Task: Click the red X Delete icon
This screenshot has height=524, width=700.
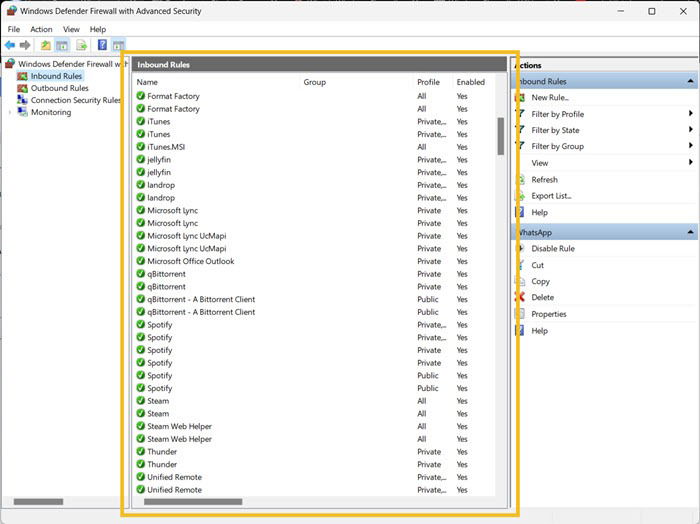Action: click(x=520, y=297)
